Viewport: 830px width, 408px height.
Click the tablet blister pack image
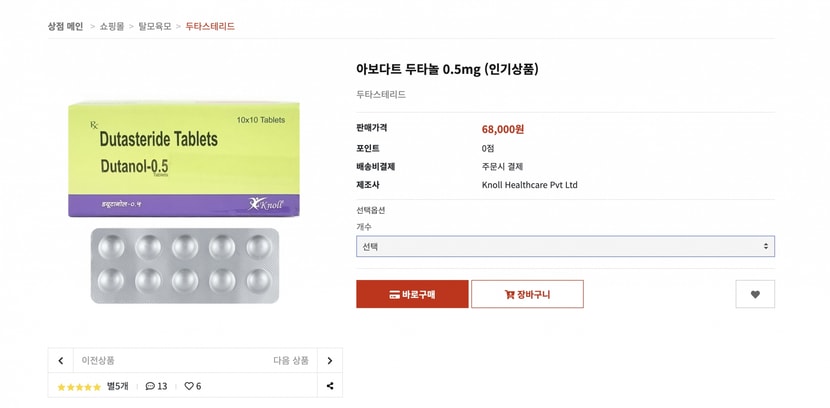pos(185,266)
